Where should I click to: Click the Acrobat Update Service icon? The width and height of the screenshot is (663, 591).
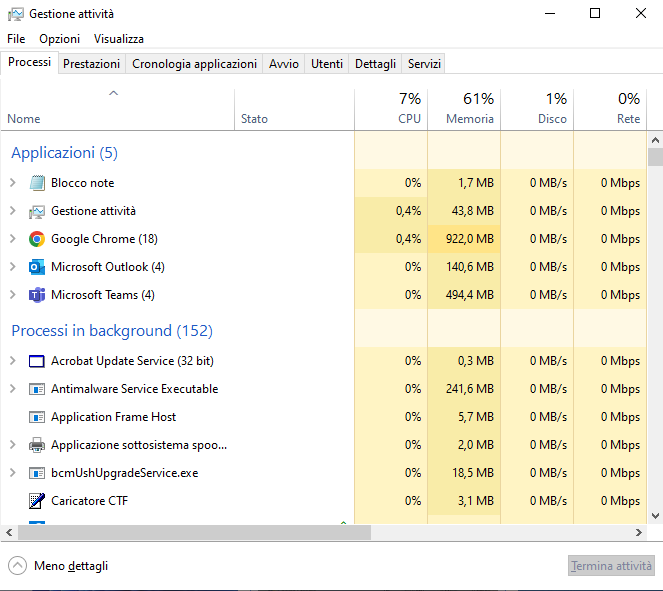click(x=37, y=361)
